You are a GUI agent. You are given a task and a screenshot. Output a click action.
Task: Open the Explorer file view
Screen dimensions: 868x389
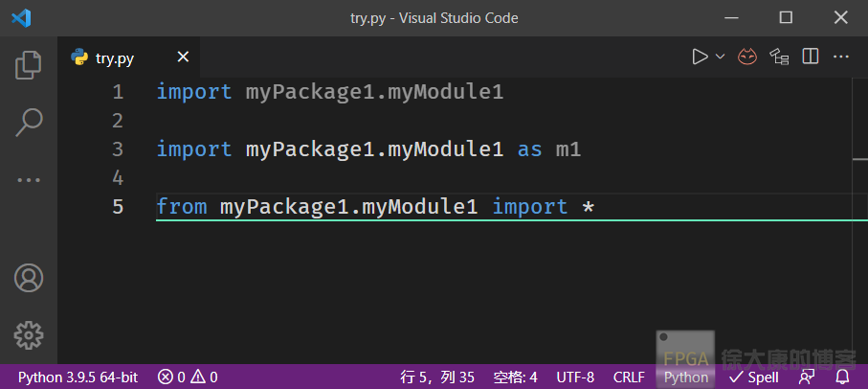coord(29,64)
